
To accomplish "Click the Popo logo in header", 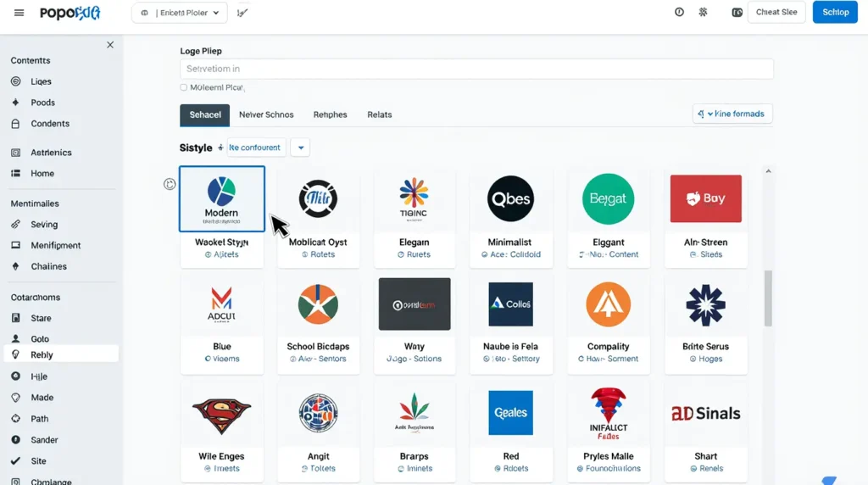I will coord(70,13).
